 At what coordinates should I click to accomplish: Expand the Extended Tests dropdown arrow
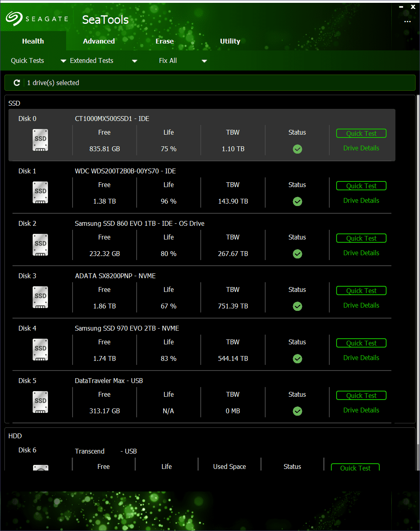pyautogui.click(x=135, y=61)
